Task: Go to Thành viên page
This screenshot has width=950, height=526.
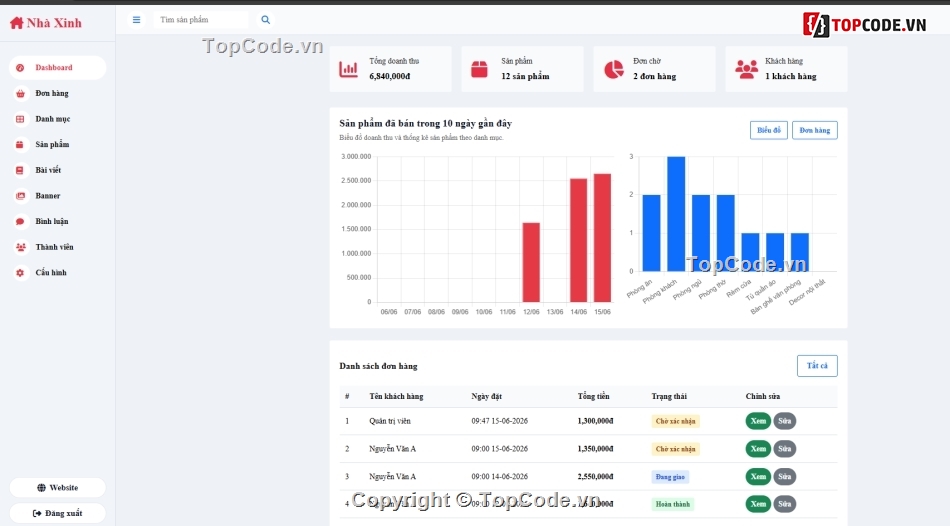Action: click(58, 247)
